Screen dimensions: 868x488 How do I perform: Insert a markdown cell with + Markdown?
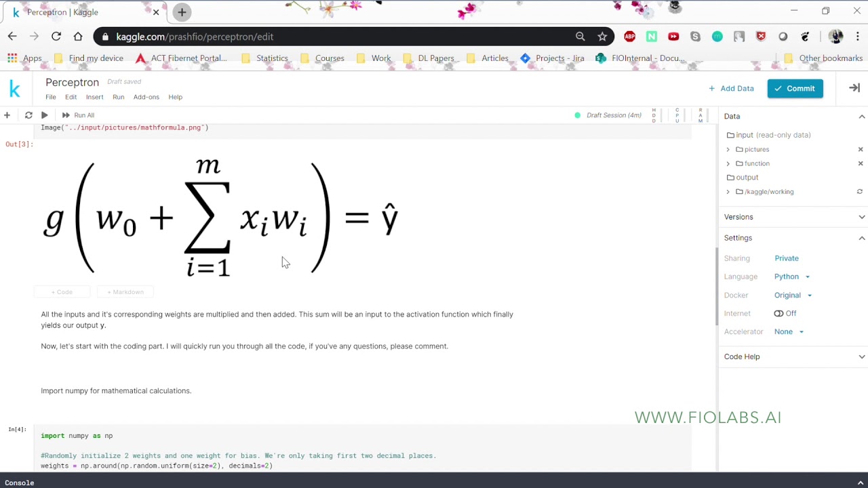pyautogui.click(x=125, y=292)
